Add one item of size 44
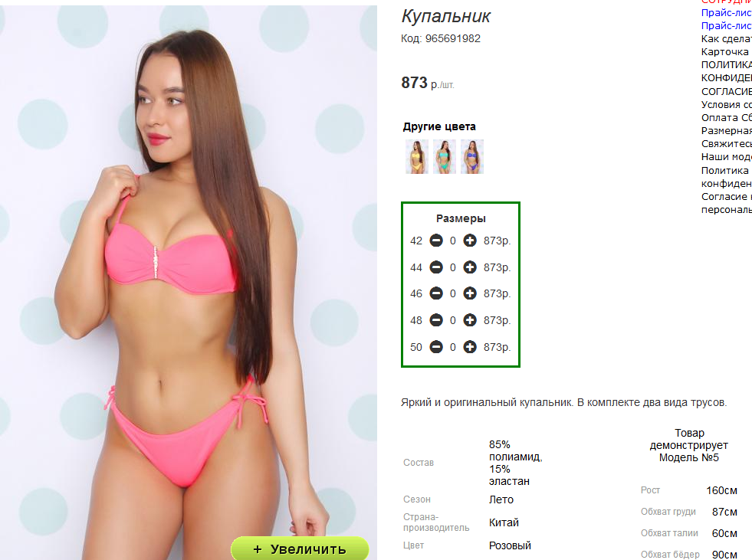The image size is (752, 560). (469, 267)
